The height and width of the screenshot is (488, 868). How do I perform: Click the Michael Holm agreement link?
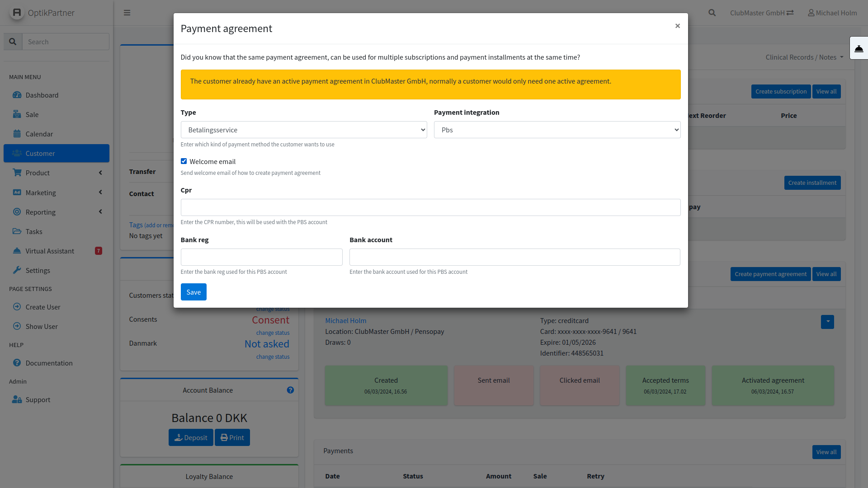[345, 320]
